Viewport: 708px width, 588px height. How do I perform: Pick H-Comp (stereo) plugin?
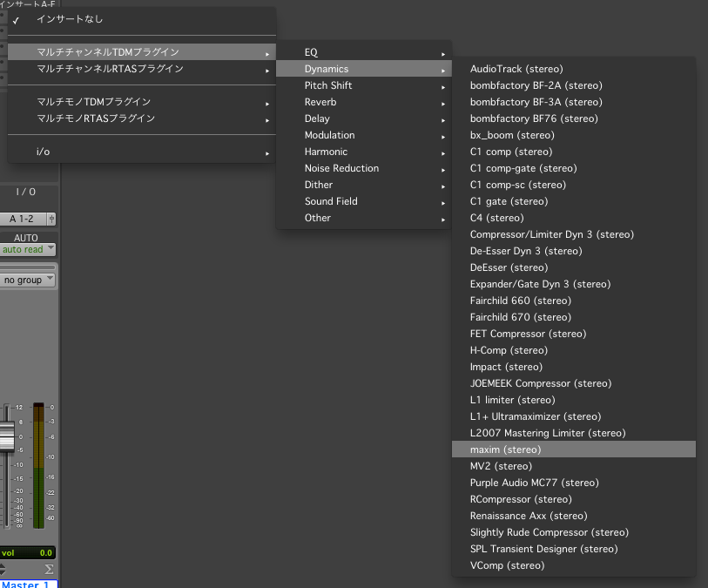pos(574,350)
